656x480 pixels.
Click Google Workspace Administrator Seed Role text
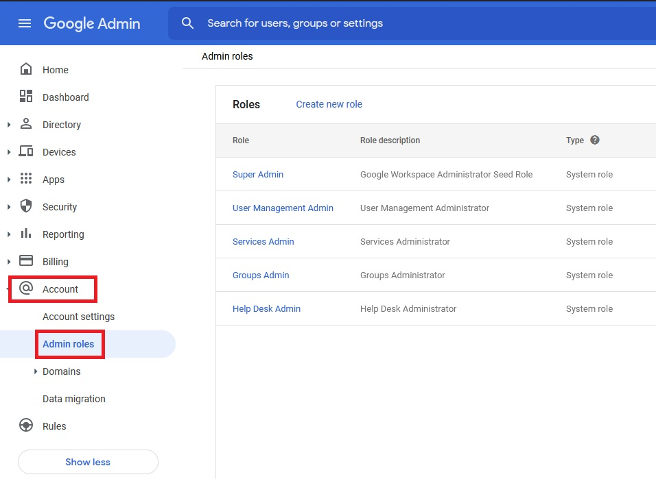(446, 175)
